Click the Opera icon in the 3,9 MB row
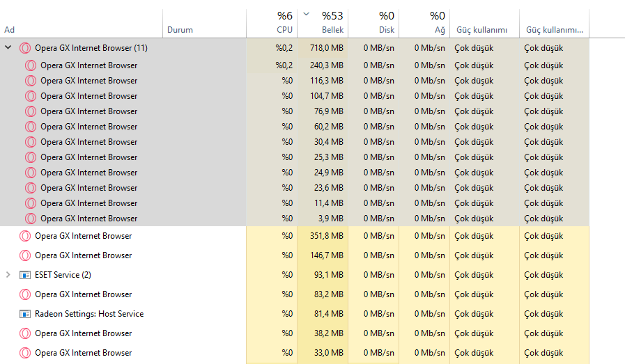 pos(31,219)
